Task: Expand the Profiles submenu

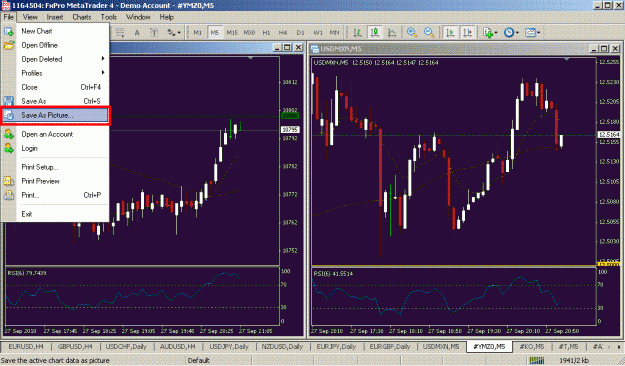Action: [x=55, y=73]
